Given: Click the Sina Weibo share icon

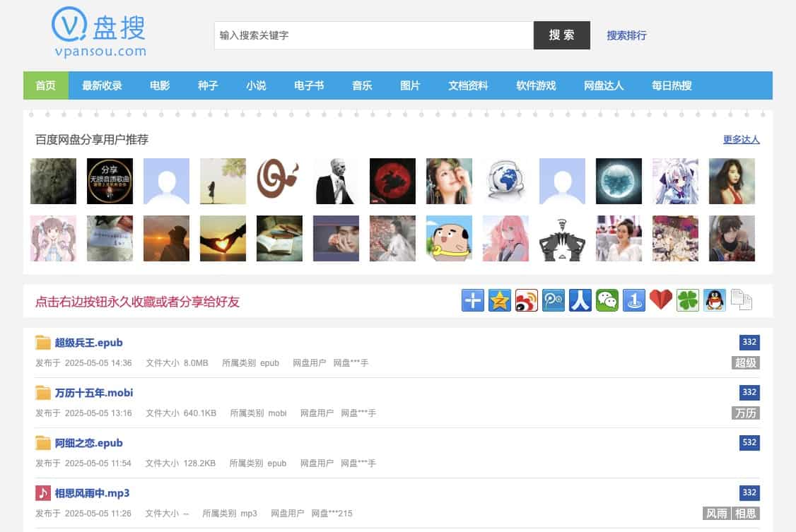Looking at the screenshot, I should coord(526,300).
